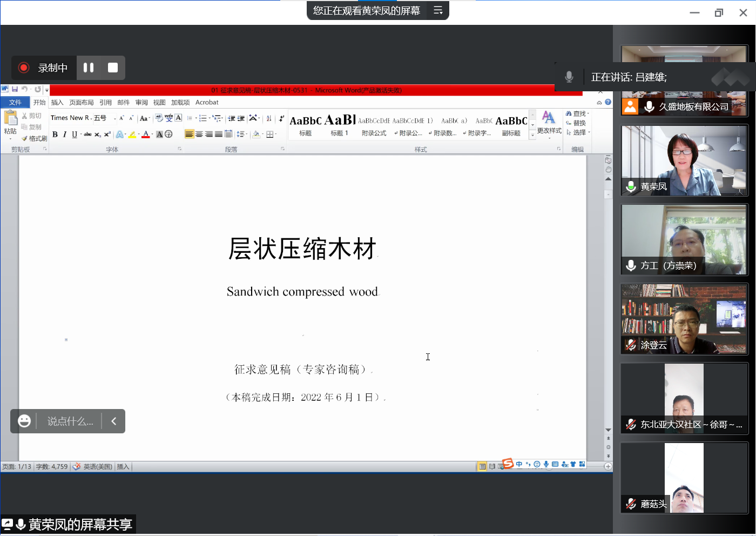Screen dimensions: 756x536
Task: Click the Paste (粘贴) clipboard icon
Action: point(10,118)
